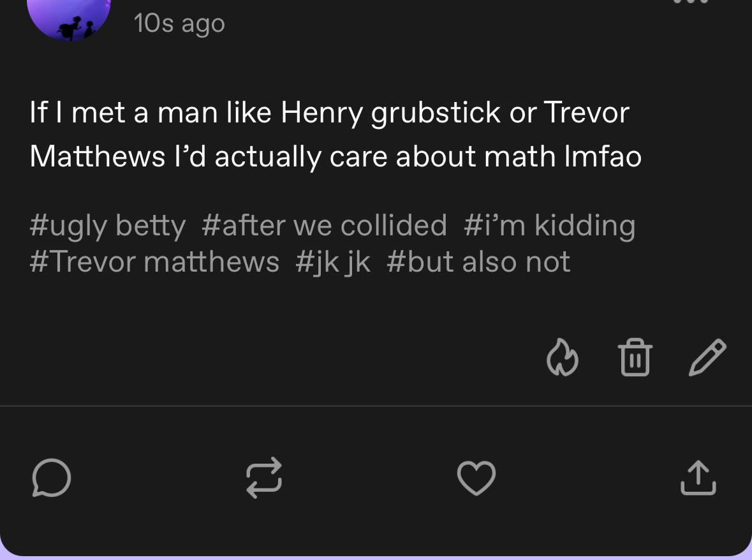Viewport: 752px width, 560px height.
Task: Open the #ugly betty tag
Action: (107, 225)
